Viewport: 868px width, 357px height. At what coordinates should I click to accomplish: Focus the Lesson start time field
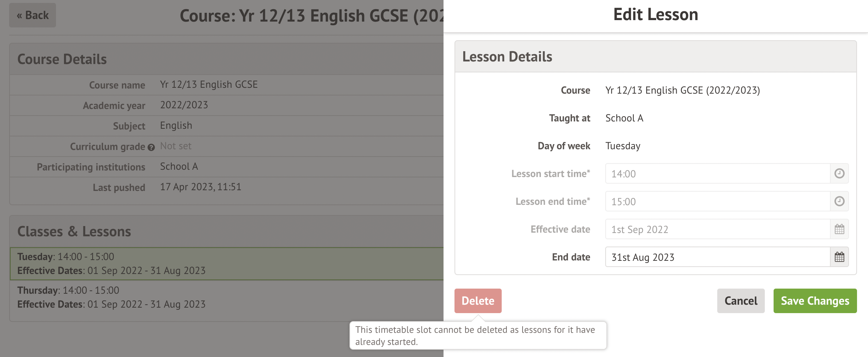717,173
